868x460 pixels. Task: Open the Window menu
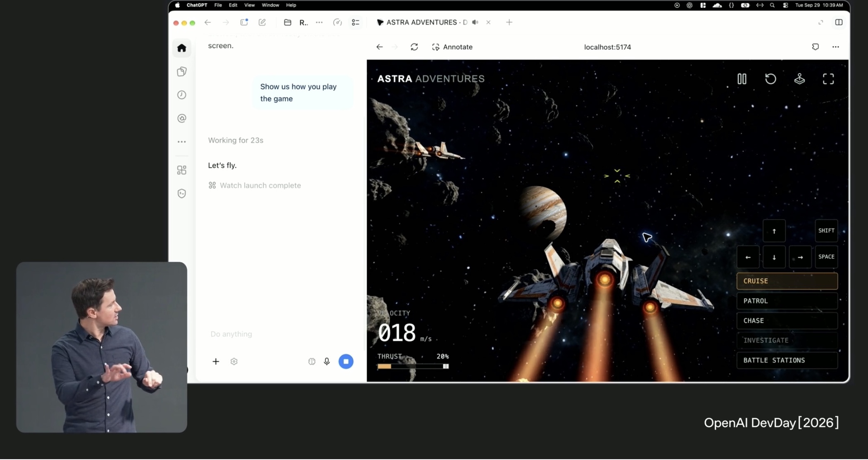tap(270, 5)
